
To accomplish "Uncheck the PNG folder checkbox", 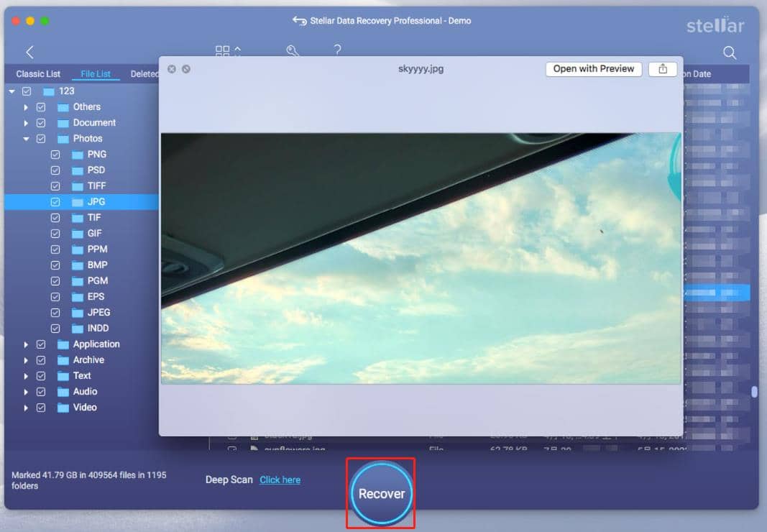I will point(55,154).
